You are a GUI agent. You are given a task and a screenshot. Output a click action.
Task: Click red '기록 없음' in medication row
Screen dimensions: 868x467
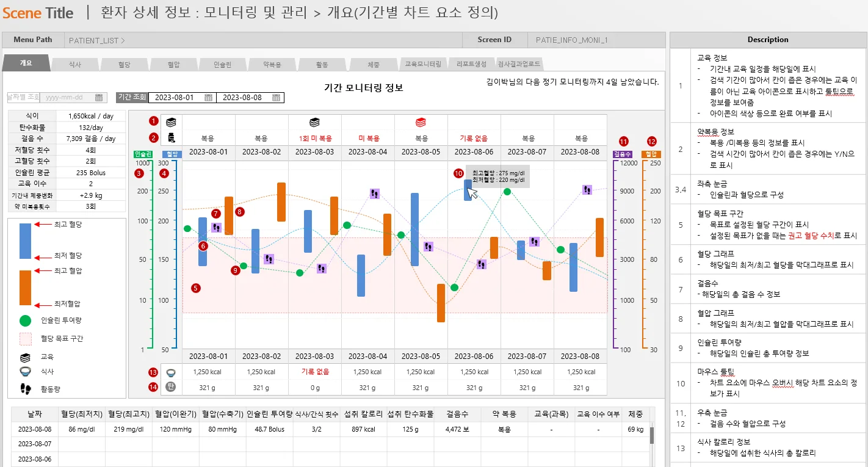point(474,139)
